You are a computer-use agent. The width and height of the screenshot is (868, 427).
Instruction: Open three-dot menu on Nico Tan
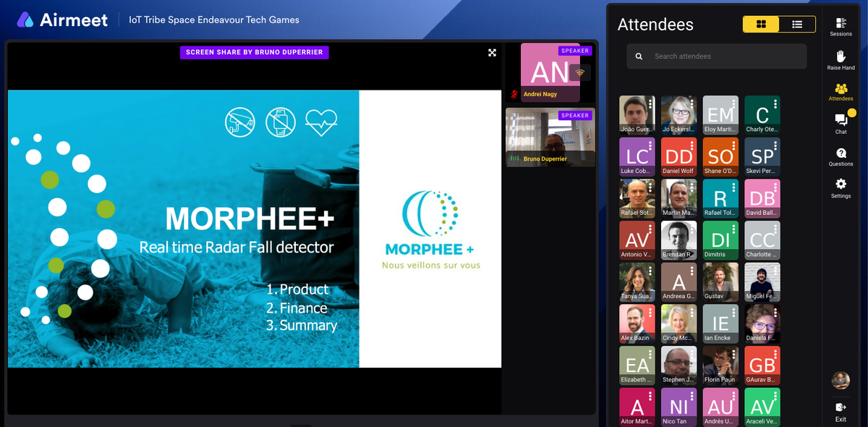(x=692, y=396)
